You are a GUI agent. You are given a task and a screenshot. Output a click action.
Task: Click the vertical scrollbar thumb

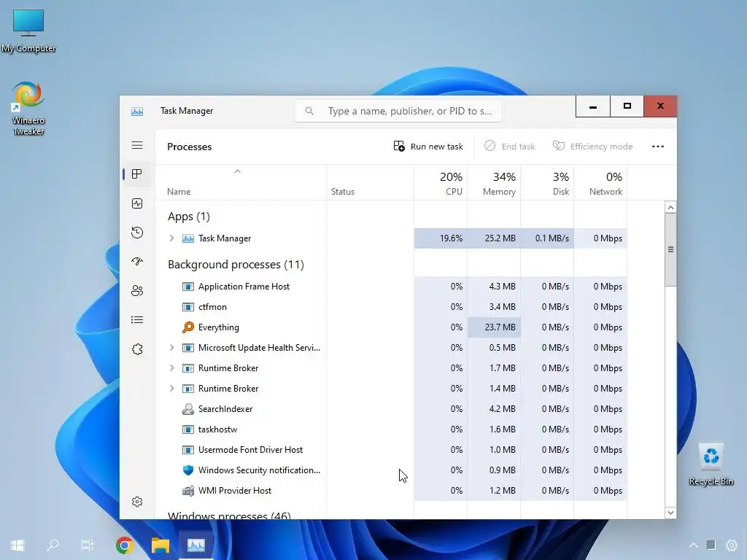coord(670,249)
